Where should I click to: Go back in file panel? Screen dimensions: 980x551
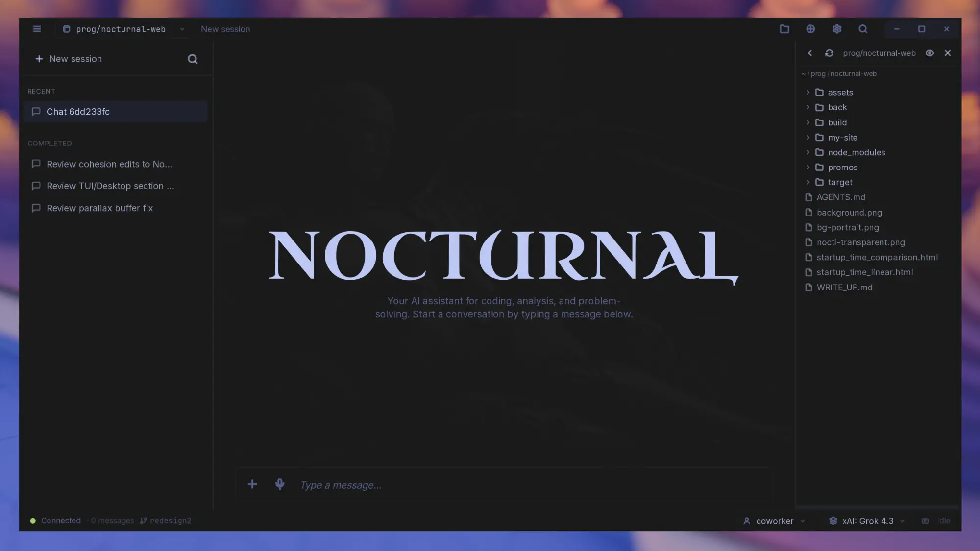click(809, 53)
